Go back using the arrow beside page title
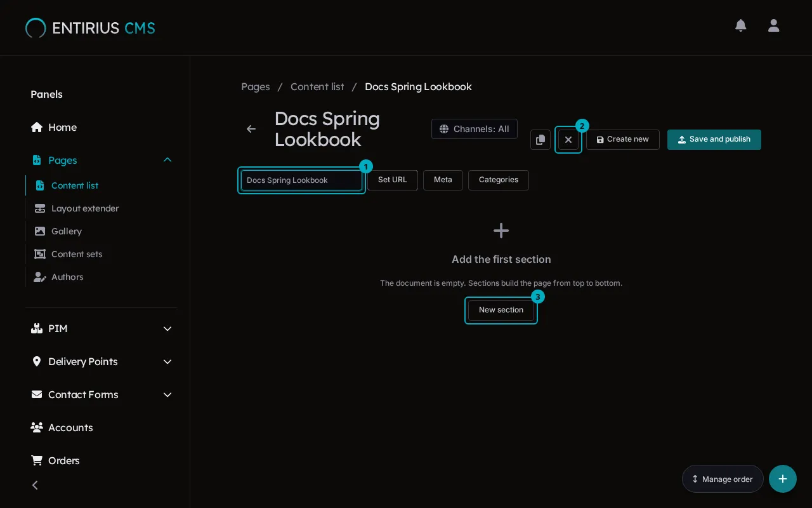The height and width of the screenshot is (508, 812). coord(251,129)
